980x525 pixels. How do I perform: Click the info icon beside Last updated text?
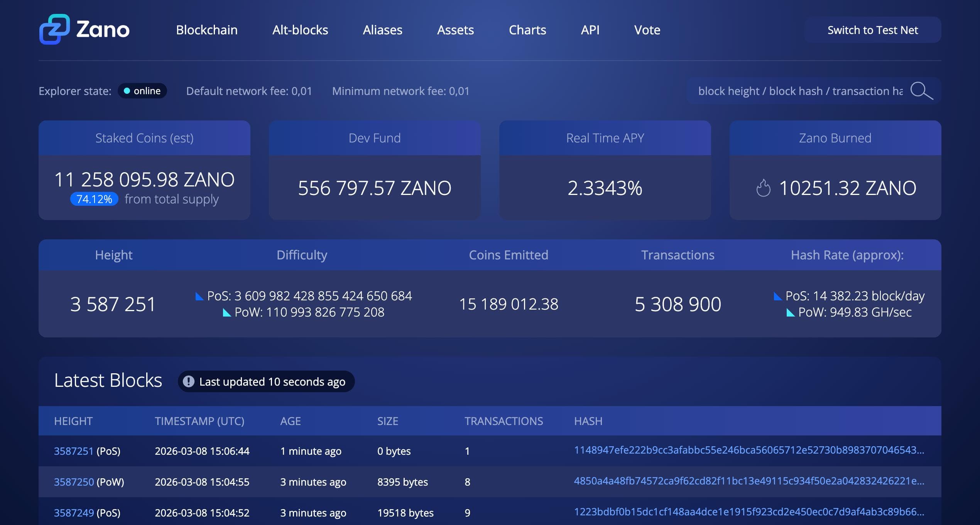click(x=188, y=381)
